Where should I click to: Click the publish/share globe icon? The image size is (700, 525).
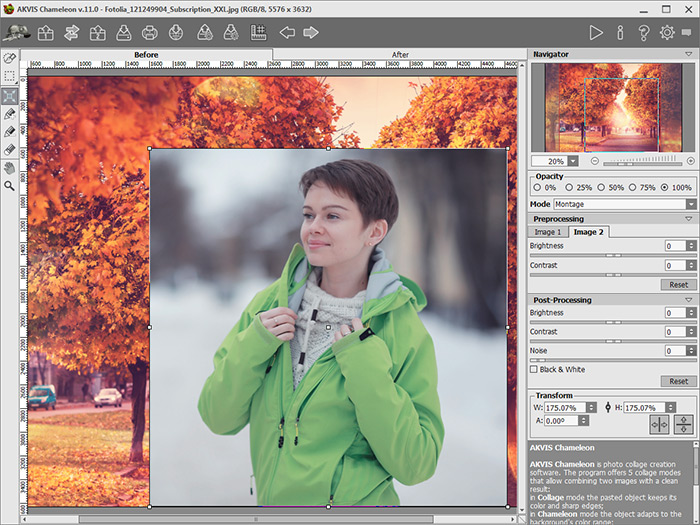point(176,33)
